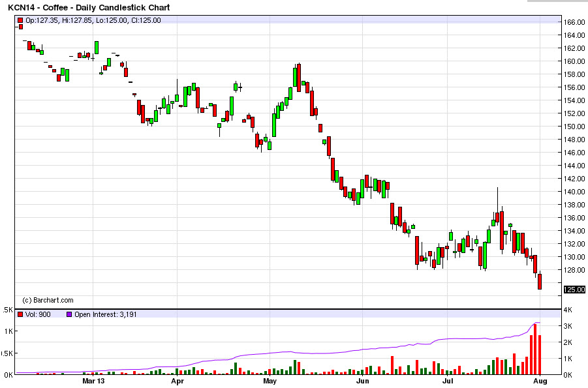
Task: Click the red price legend square before 'Op:127.35'
Action: (x=21, y=20)
